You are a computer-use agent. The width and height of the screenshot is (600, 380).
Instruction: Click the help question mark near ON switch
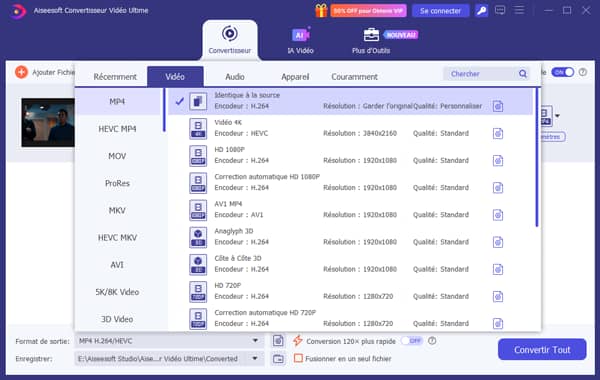583,72
